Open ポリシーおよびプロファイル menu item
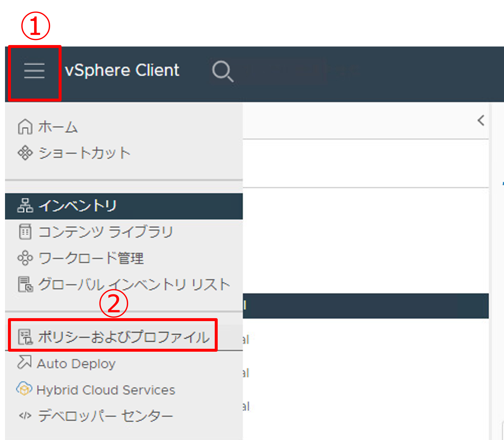The image size is (504, 440). coord(124,337)
